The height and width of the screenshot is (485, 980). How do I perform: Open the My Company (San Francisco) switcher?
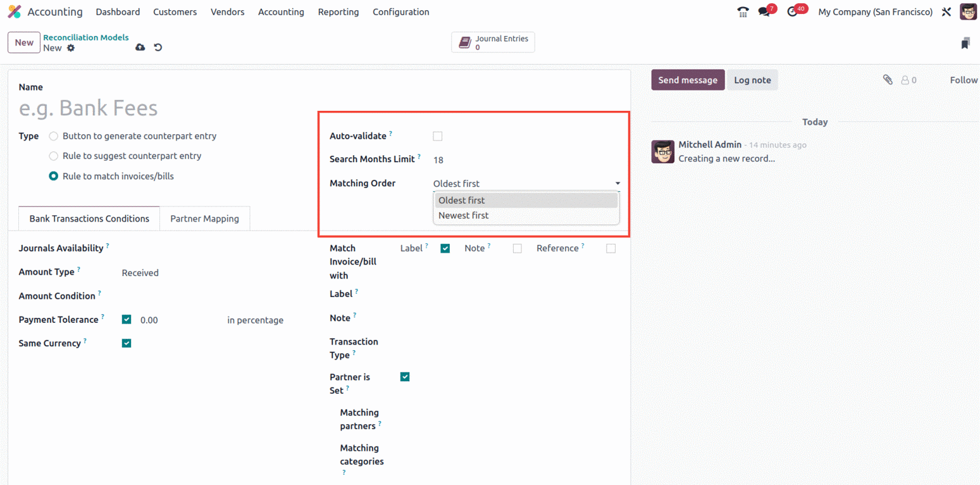point(875,12)
